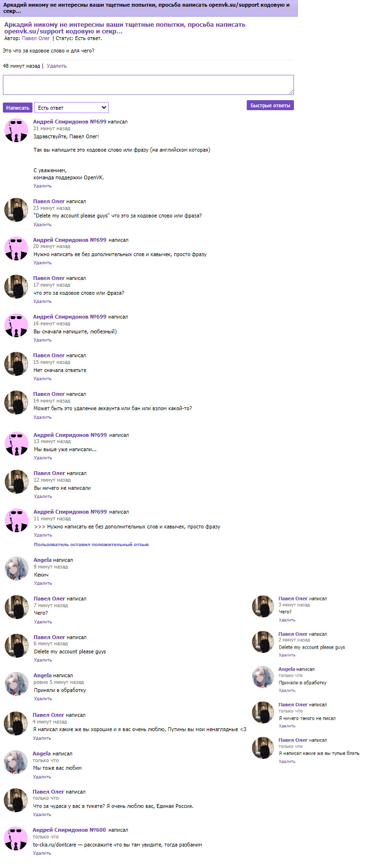
Task: Click Удалить under Вы сначала напишите, любезный
Action: 42,340
